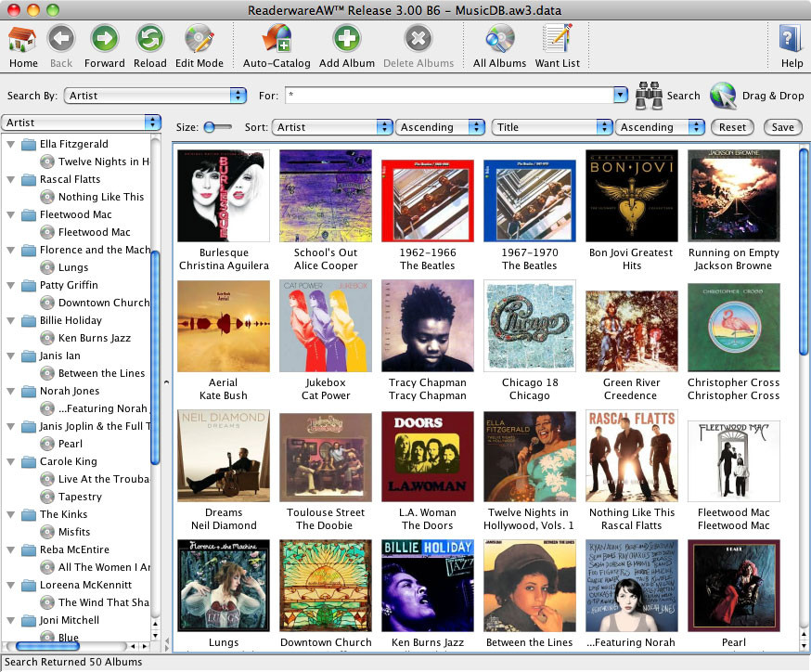Collapse the Janis Ian tree node
The height and width of the screenshot is (672, 811).
pos(10,355)
